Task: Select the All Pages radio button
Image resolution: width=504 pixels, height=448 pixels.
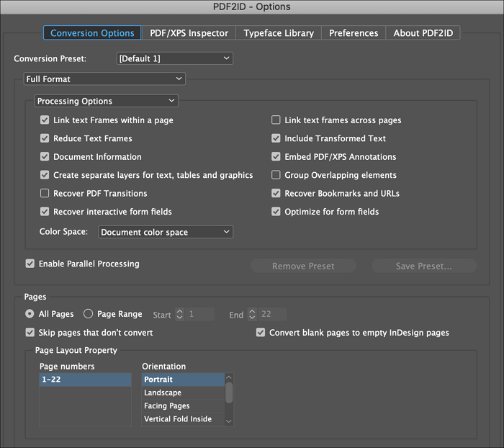Action: point(30,314)
